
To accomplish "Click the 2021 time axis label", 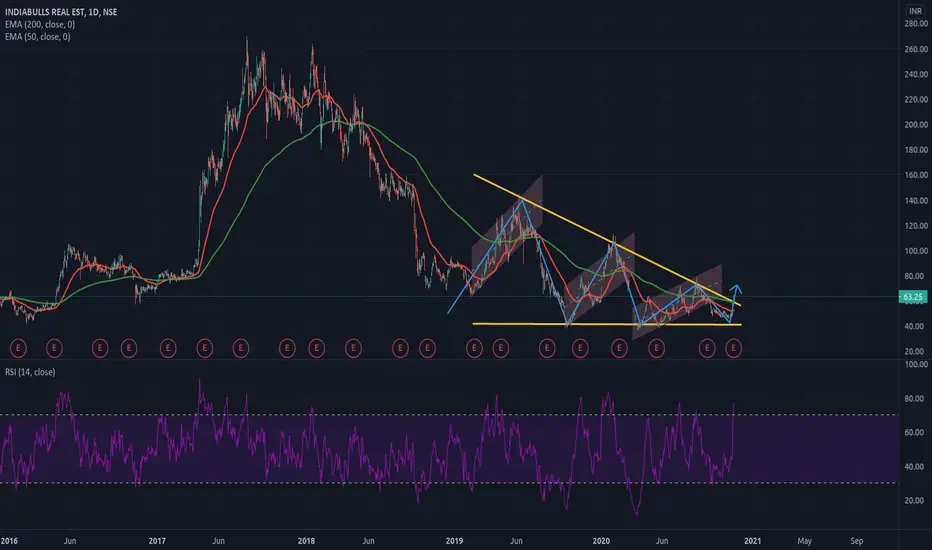I will coord(752,541).
